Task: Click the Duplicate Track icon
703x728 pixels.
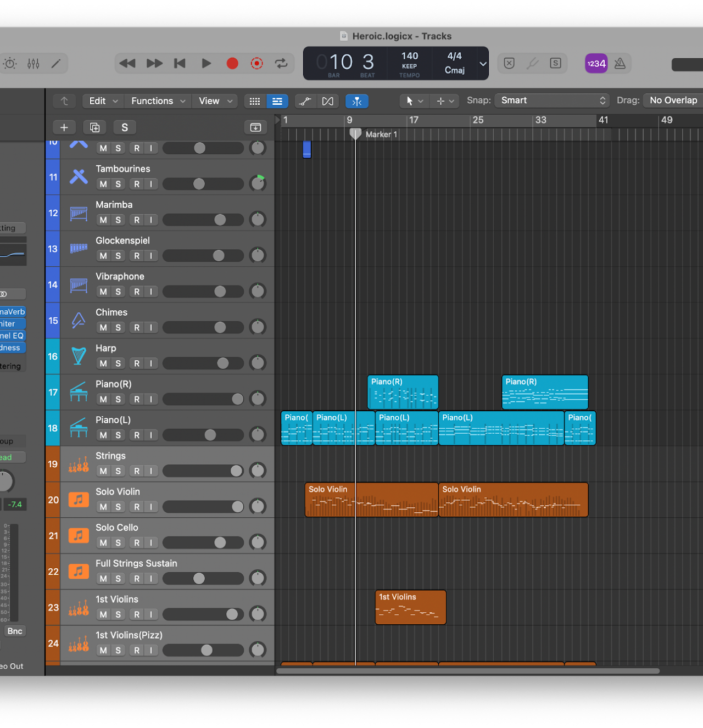Action: (x=94, y=127)
